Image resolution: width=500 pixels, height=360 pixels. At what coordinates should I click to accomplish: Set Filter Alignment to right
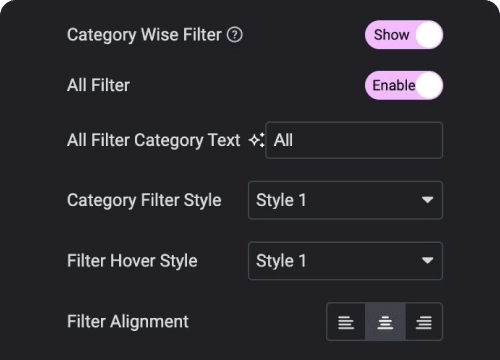tap(424, 322)
